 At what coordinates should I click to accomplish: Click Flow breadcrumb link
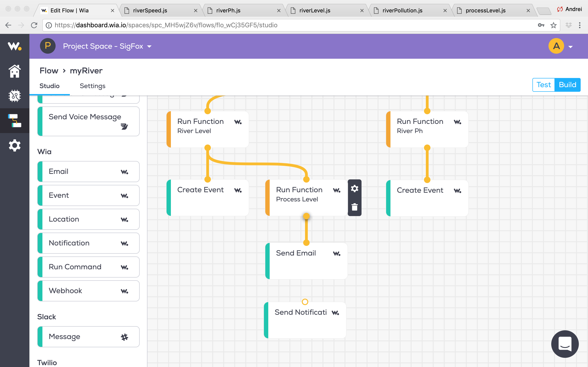point(49,71)
